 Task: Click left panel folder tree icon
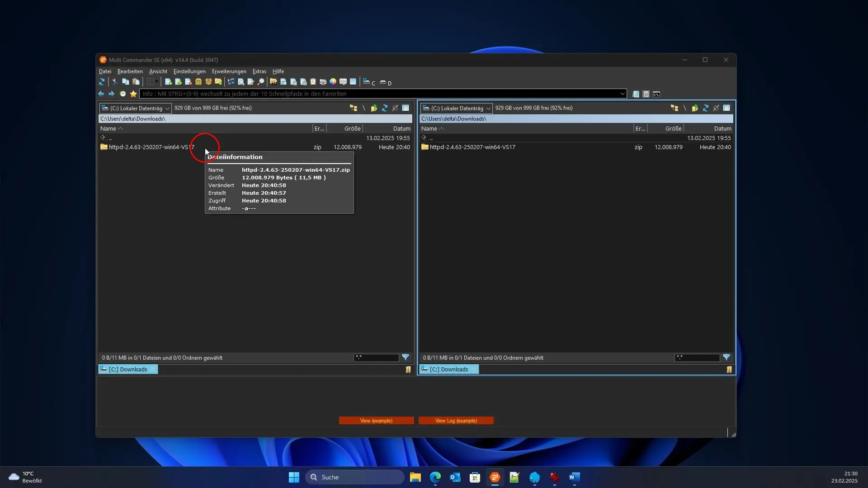(354, 108)
